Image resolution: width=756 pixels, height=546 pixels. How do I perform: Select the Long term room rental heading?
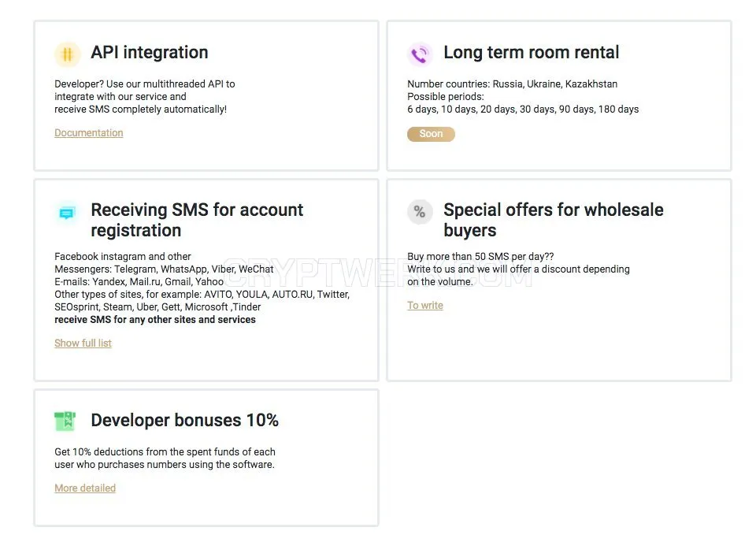pos(532,52)
